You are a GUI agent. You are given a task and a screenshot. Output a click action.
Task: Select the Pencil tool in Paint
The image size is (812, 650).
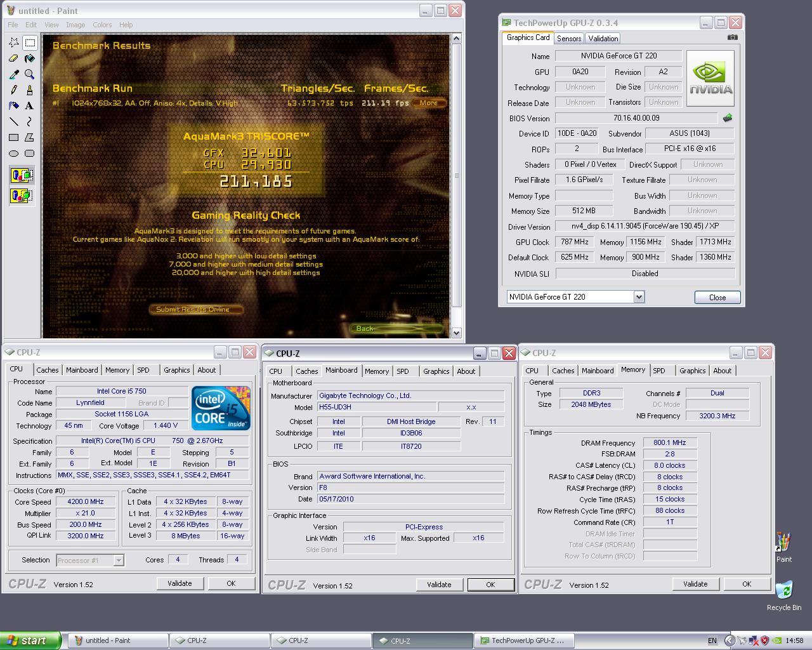click(14, 90)
